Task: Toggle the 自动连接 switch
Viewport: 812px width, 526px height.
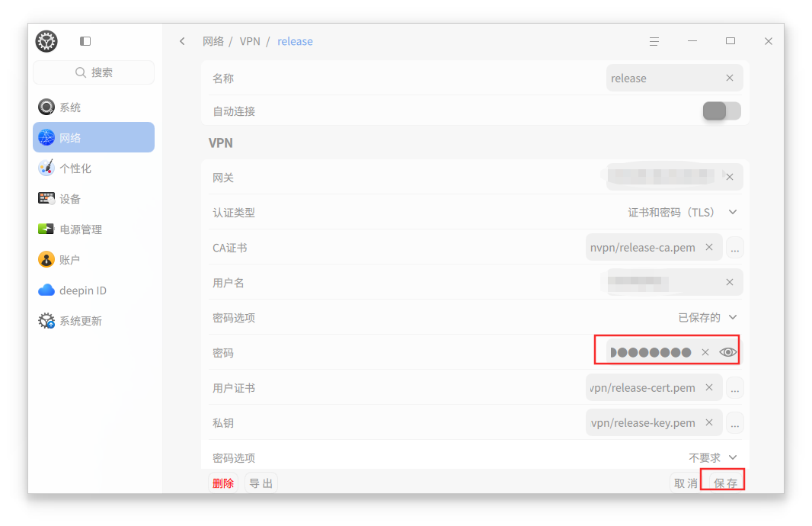Action: (721, 111)
